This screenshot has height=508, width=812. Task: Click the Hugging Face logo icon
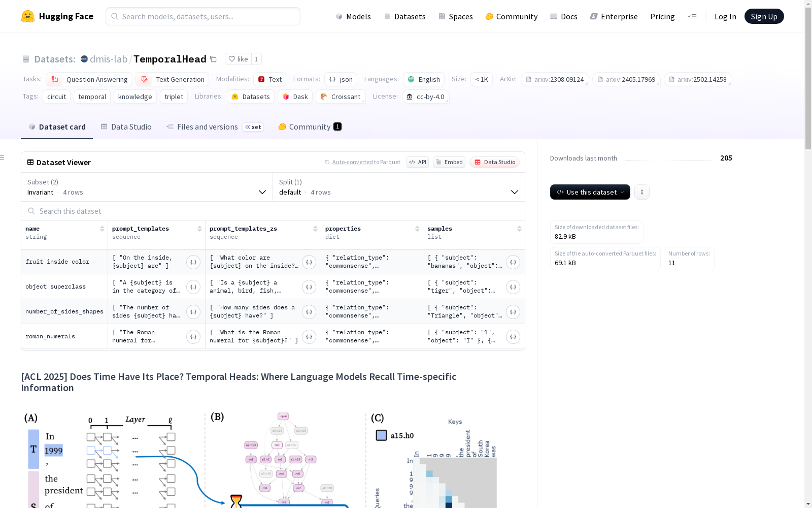tap(28, 16)
